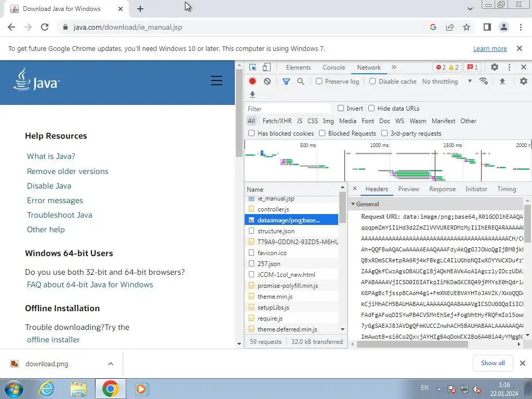Open the Google search side icon
Screen dimensions: 532x399
tap(433, 27)
